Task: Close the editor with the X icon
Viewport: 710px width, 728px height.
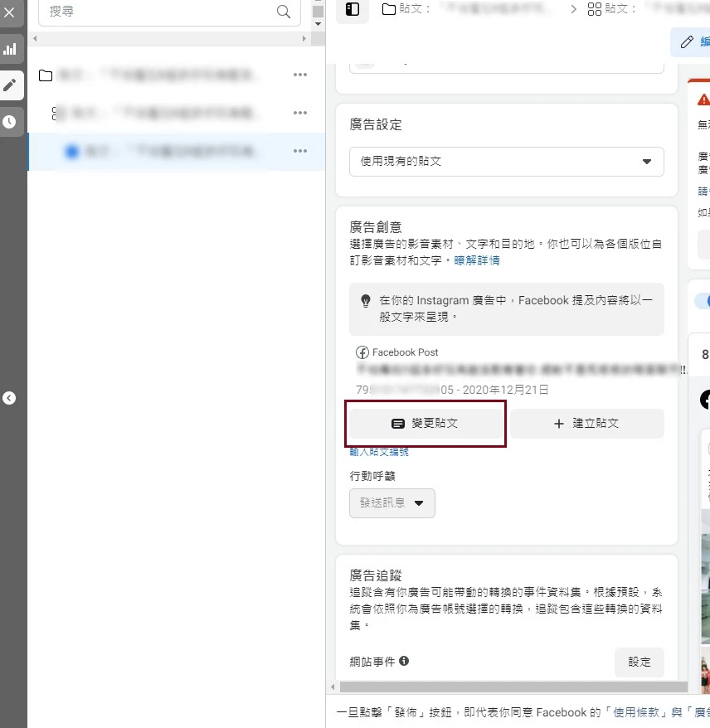Action: 10,12
